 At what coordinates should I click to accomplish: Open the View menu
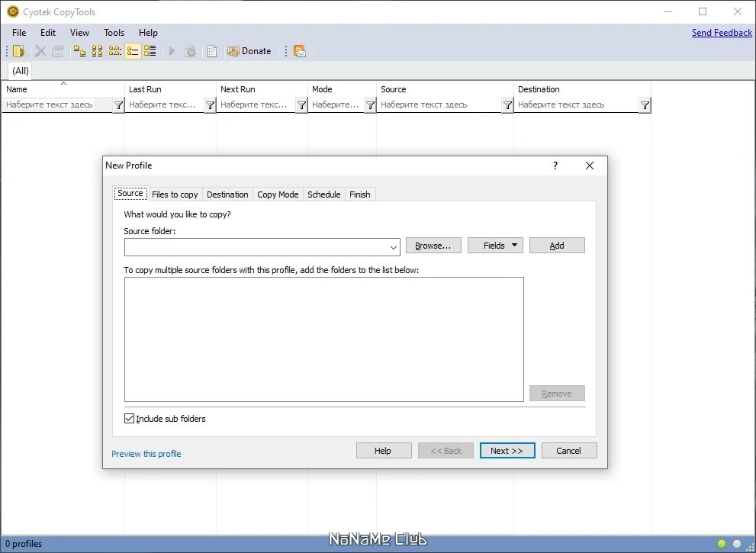79,33
